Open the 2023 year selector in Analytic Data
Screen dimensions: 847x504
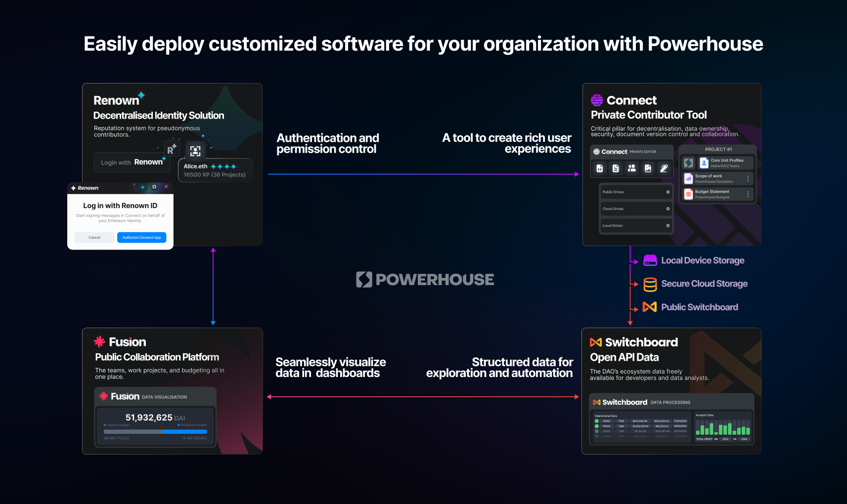tap(725, 439)
